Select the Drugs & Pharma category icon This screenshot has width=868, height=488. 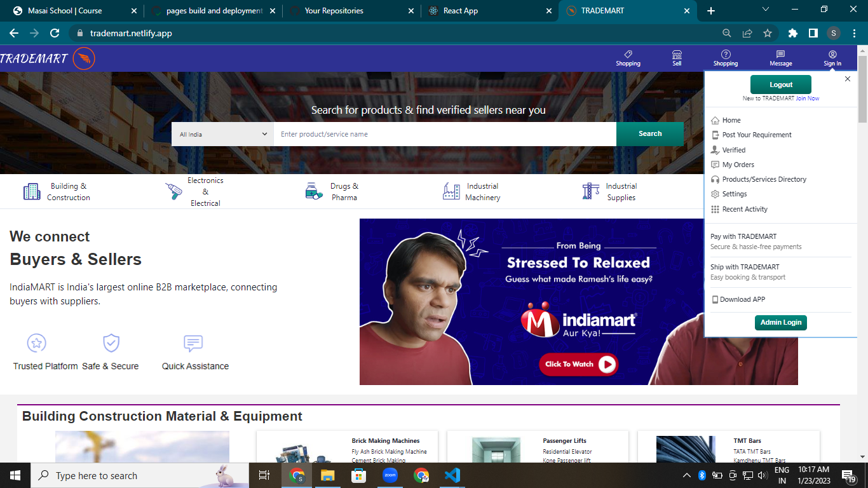(x=313, y=191)
